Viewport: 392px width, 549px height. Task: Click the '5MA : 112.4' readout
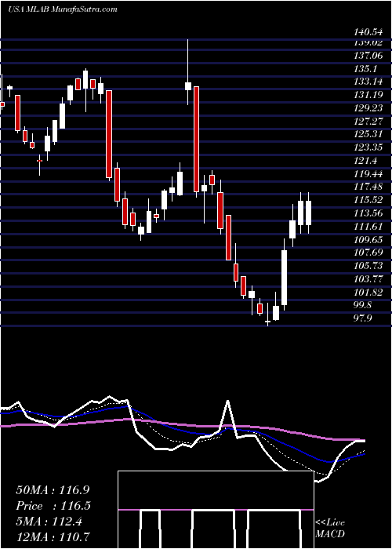(49, 522)
